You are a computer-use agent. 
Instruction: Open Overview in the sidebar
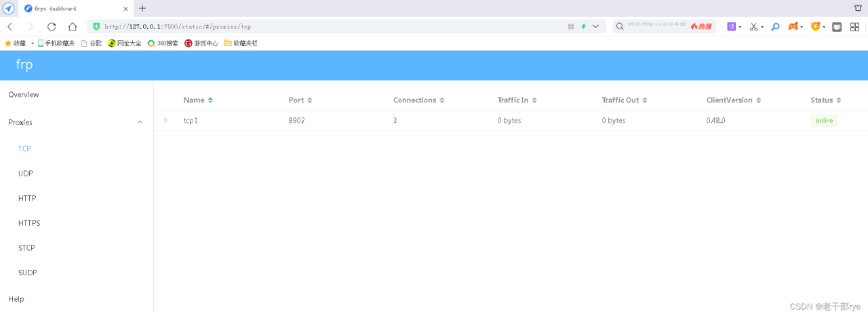tap(77, 94)
